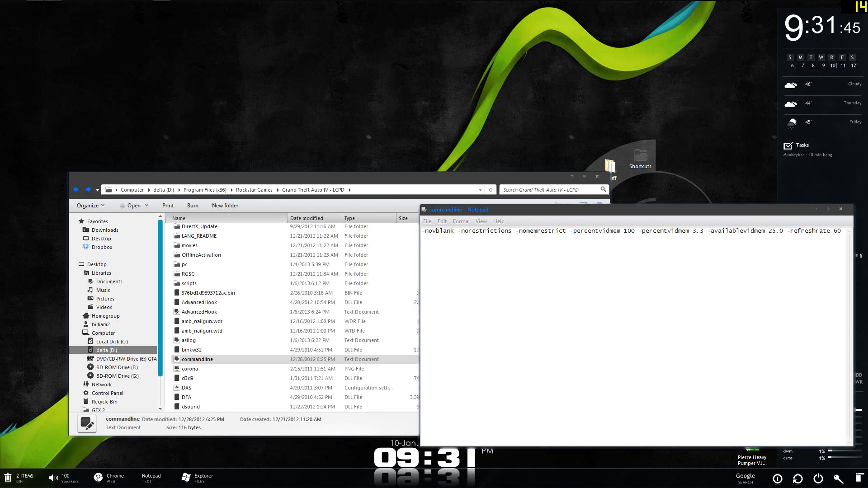Click the refresh button beside address bar
This screenshot has width=868, height=488.
pos(491,190)
